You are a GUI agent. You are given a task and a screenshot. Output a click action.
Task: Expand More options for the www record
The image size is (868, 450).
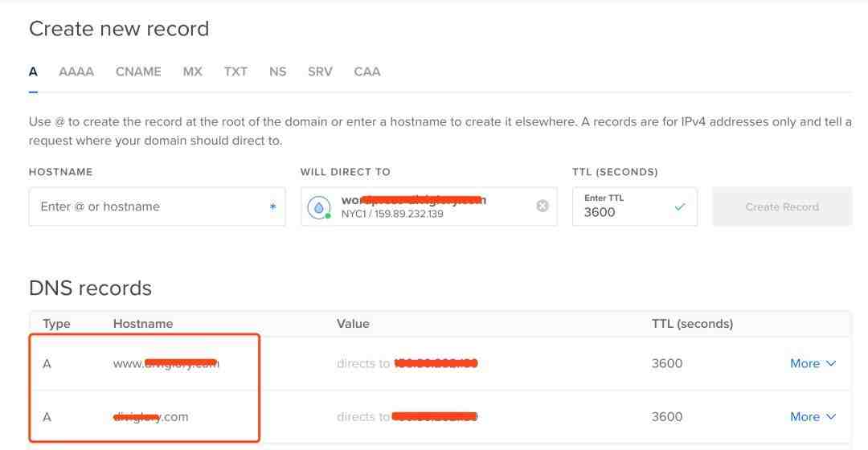[813, 363]
